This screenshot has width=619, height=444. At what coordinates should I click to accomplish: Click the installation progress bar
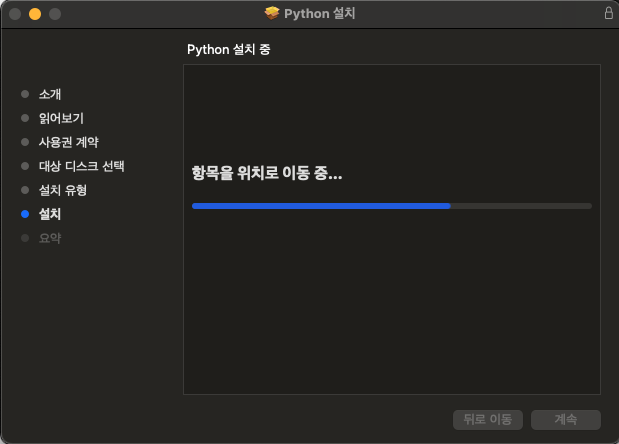392,206
